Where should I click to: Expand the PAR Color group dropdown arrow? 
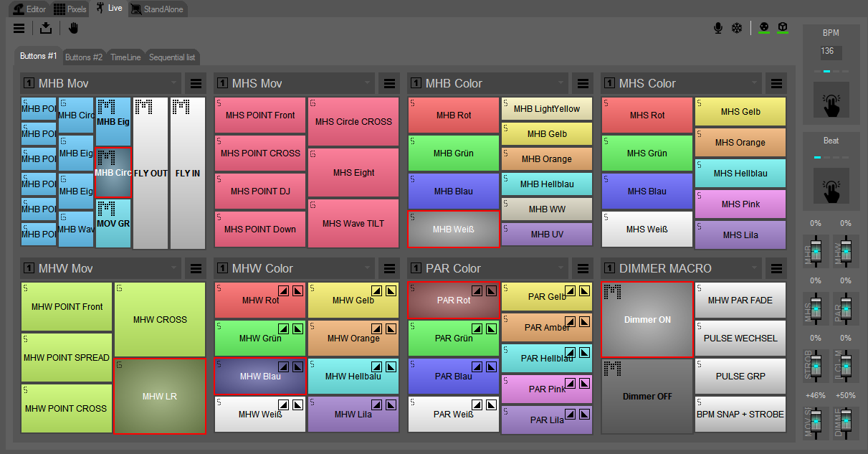pyautogui.click(x=561, y=268)
